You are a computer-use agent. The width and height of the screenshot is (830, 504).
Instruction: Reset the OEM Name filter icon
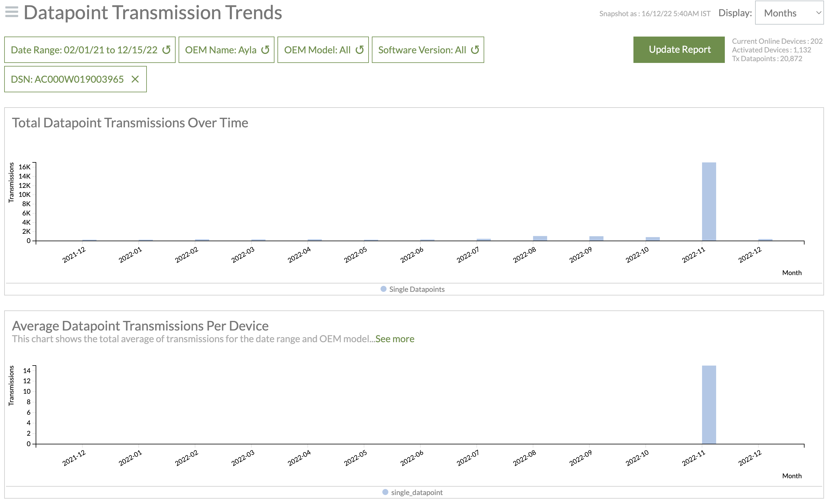point(265,50)
